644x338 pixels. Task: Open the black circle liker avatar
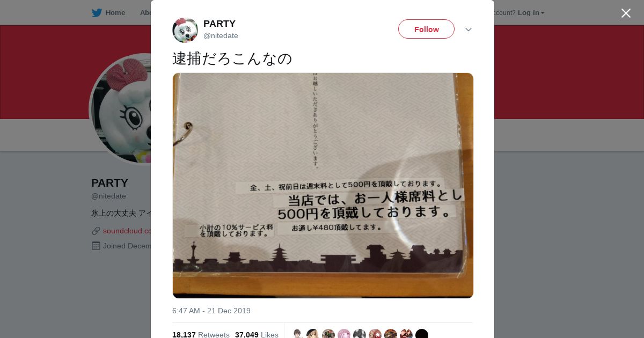click(x=422, y=334)
